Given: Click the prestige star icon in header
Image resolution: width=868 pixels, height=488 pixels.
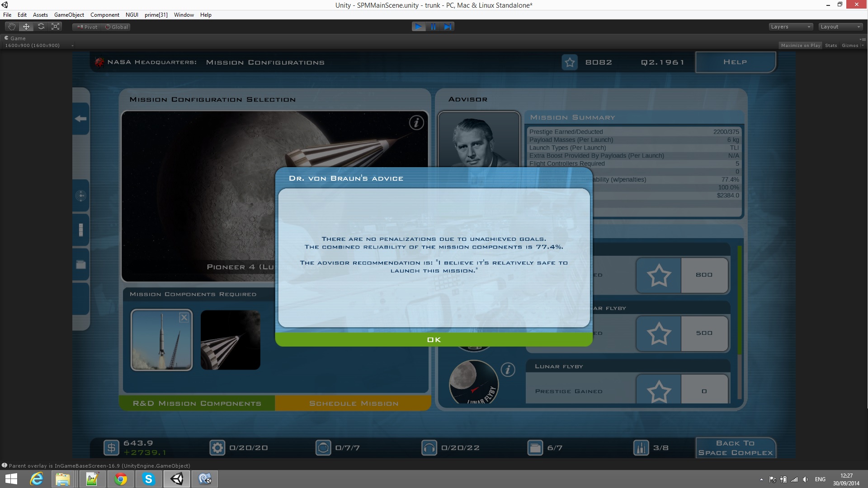Looking at the screenshot, I should (570, 62).
